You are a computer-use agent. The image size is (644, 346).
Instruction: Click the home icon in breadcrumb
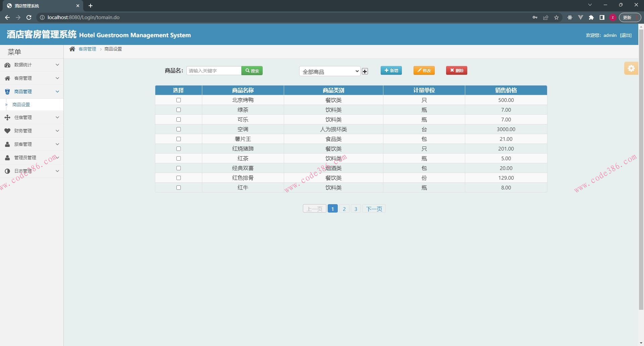click(72, 49)
